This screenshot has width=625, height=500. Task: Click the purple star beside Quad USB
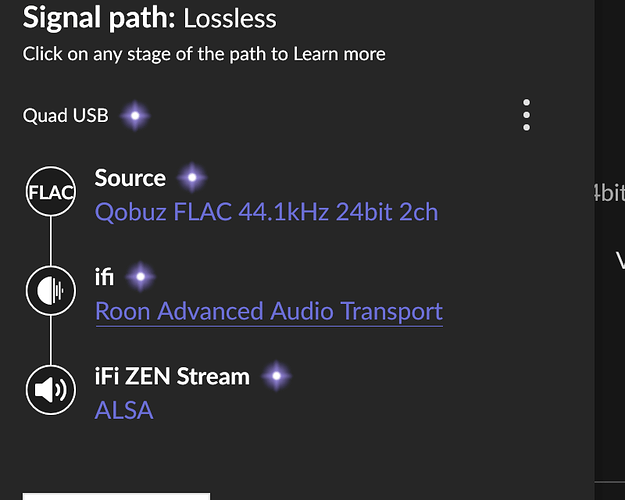point(135,116)
